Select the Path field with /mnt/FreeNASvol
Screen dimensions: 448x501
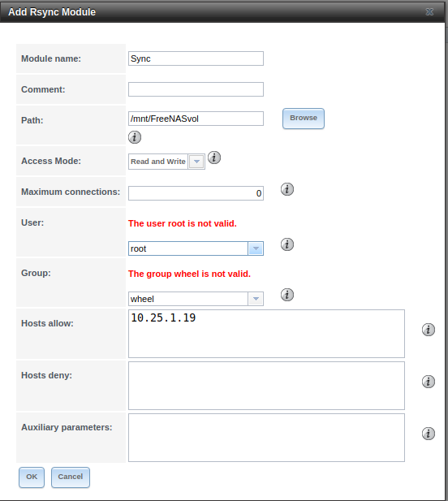click(x=196, y=119)
